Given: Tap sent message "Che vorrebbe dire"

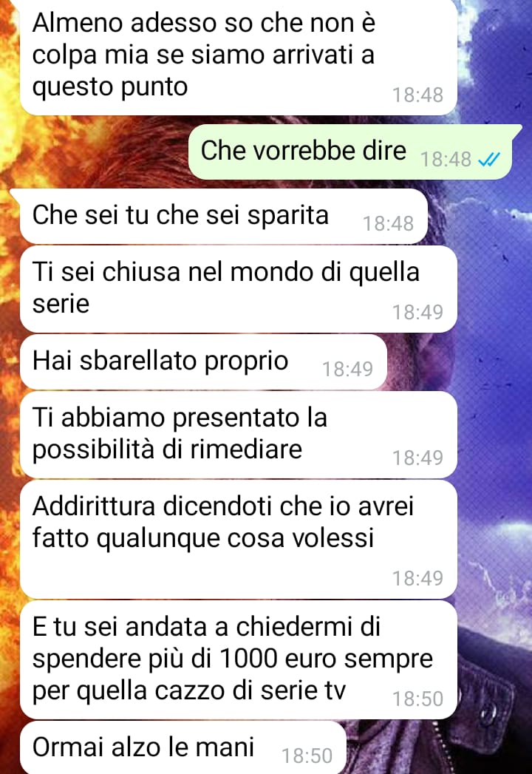Looking at the screenshot, I should coord(350,152).
